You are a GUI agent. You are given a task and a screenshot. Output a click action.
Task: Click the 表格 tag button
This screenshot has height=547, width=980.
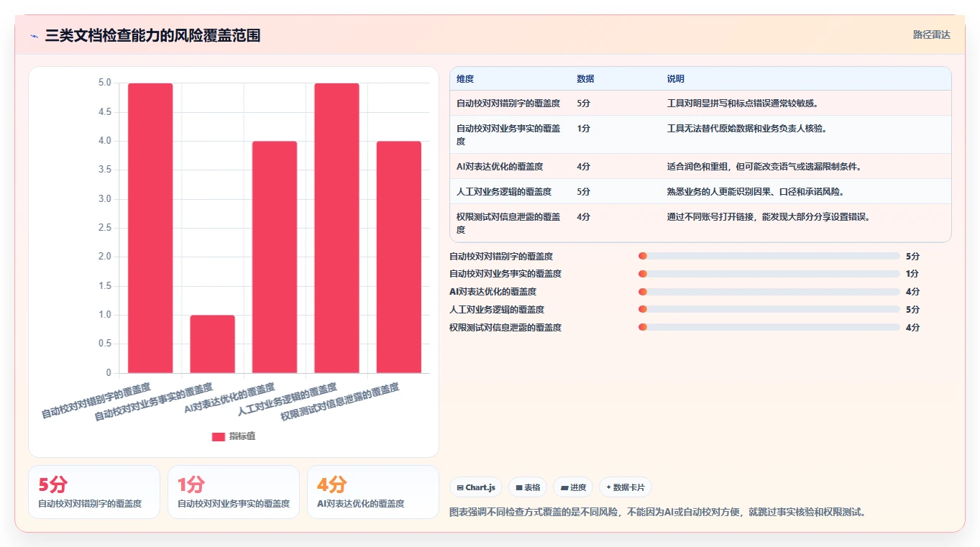(x=527, y=487)
